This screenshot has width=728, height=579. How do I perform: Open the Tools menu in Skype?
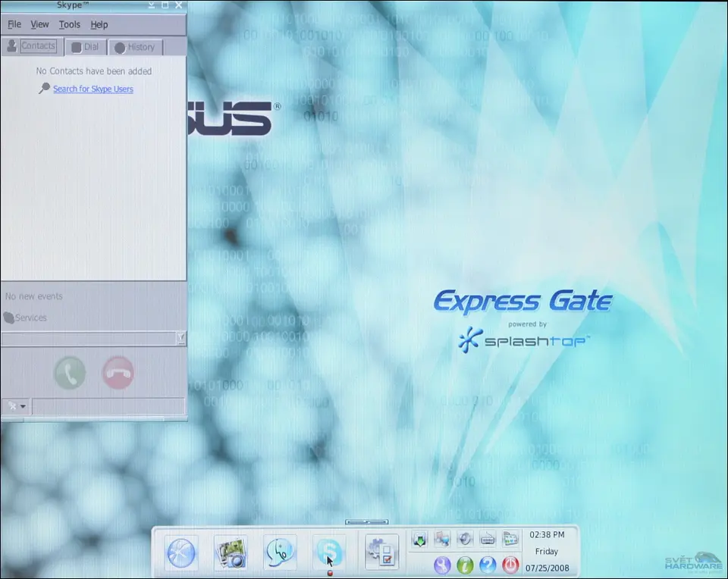(69, 24)
